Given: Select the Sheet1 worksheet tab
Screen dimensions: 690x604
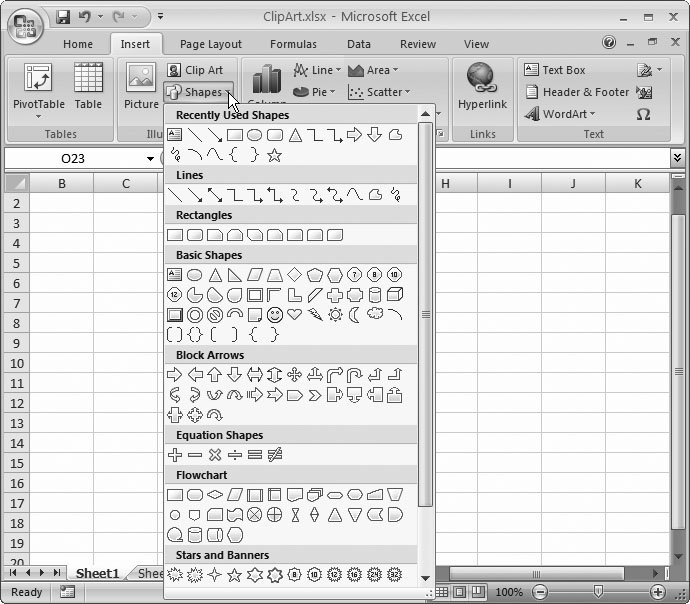Looking at the screenshot, I should tap(97, 573).
